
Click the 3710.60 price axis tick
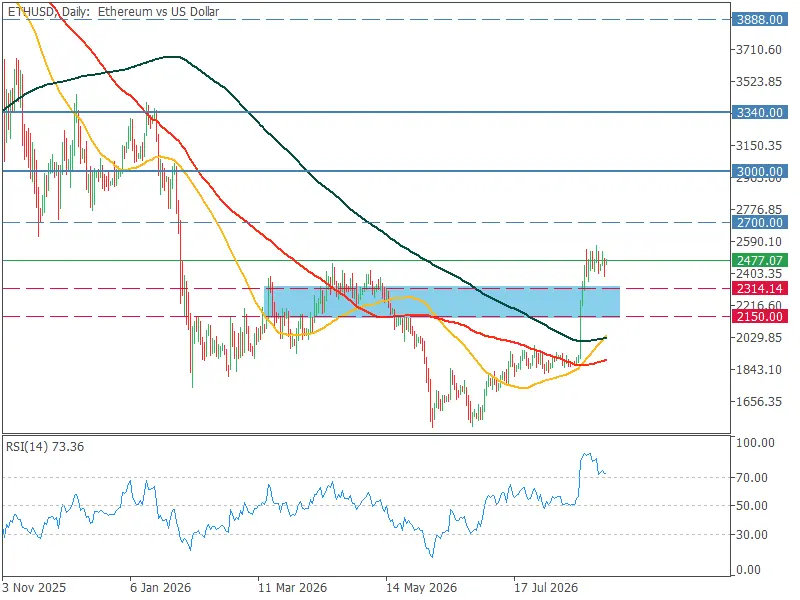[759, 50]
